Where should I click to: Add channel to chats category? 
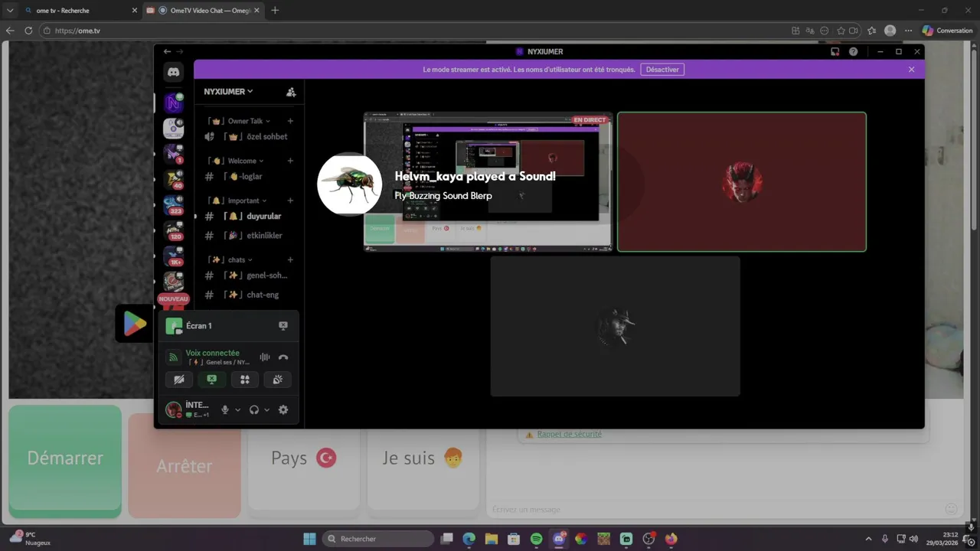[290, 259]
